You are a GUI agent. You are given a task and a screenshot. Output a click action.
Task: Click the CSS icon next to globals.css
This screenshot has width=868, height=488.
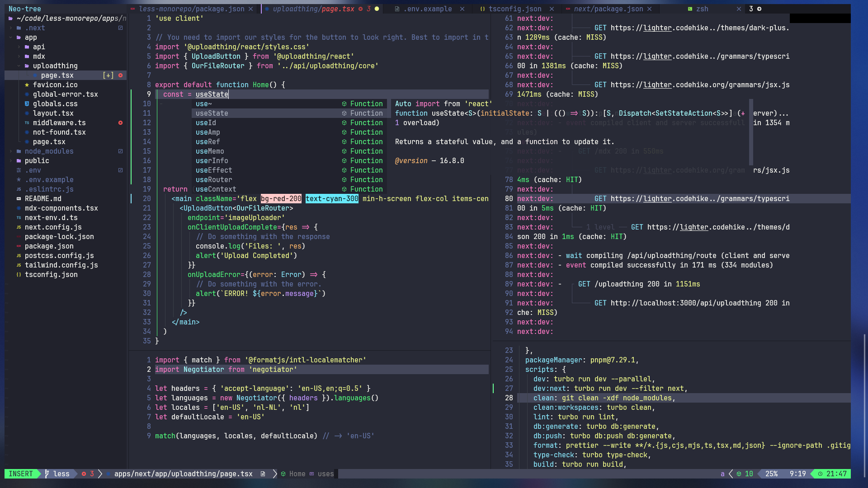coord(27,104)
